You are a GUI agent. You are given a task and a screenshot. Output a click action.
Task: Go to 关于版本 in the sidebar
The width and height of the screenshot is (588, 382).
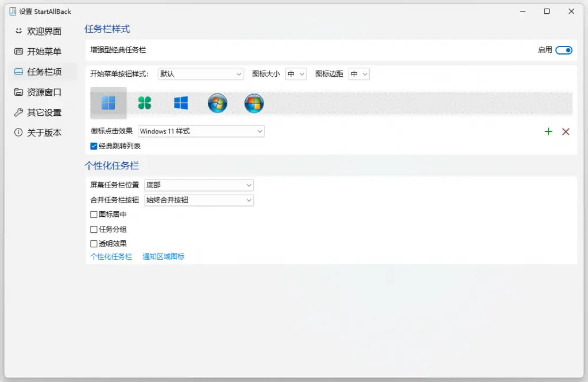click(40, 132)
